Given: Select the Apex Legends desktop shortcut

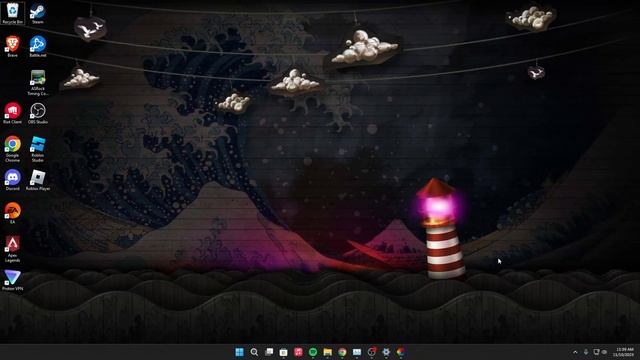Looking at the screenshot, I should 13,249.
